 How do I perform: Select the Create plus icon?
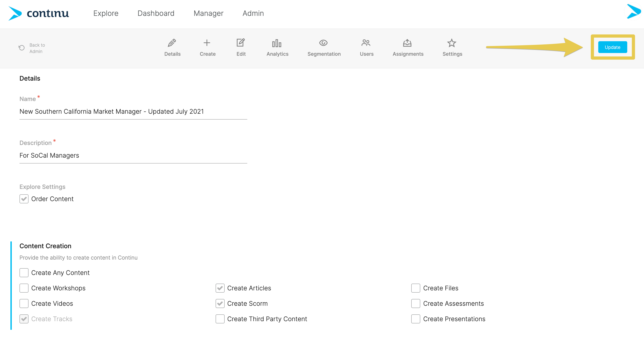(x=207, y=43)
